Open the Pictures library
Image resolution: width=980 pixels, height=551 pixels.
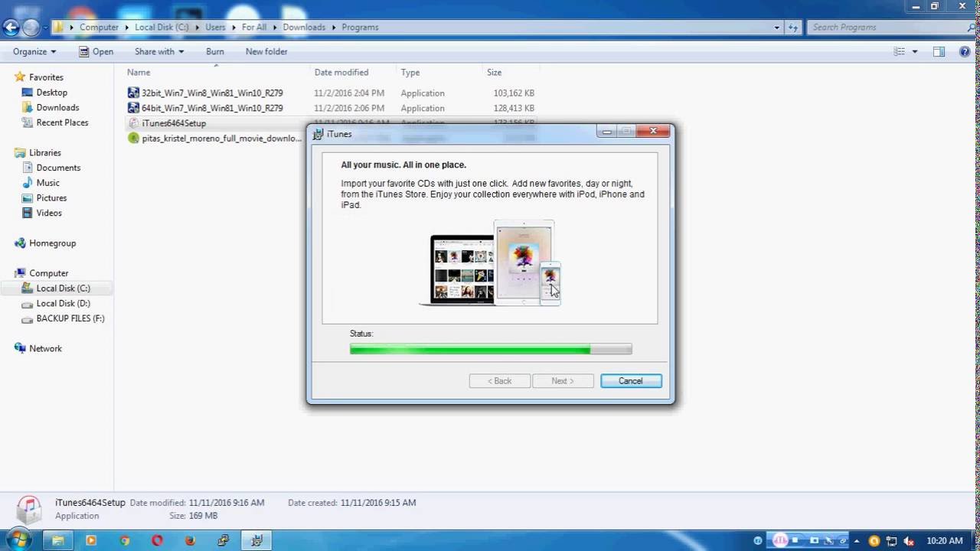(x=51, y=198)
